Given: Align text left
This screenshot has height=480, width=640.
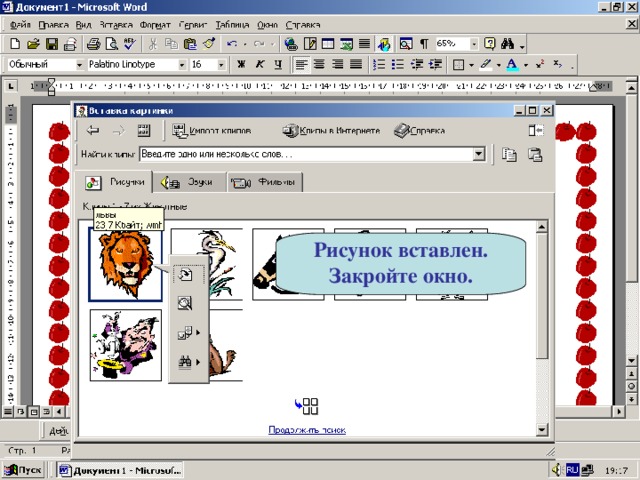Looking at the screenshot, I should tap(301, 64).
